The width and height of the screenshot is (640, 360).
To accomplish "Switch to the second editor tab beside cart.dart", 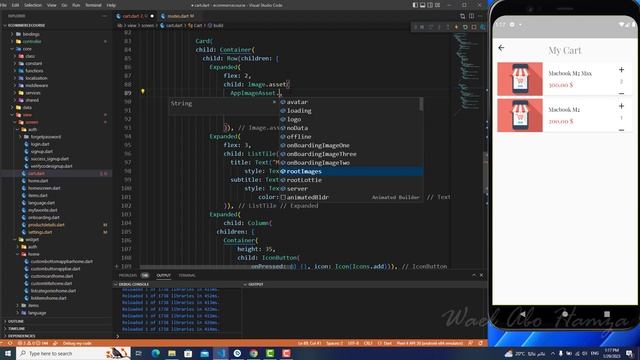I will pos(178,16).
